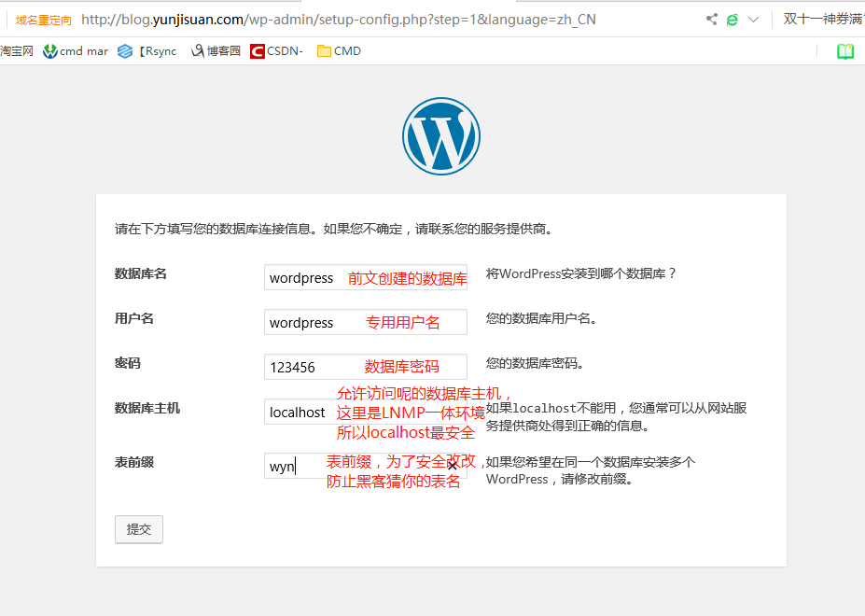Click the 表前缀 field label
Viewport: 865px width, 616px height.
pyautogui.click(x=134, y=463)
